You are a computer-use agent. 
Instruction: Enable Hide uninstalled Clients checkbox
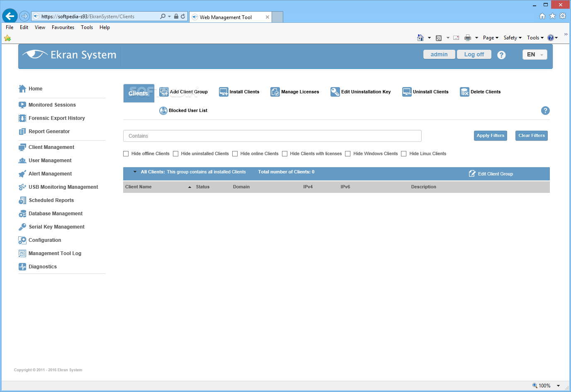[176, 154]
